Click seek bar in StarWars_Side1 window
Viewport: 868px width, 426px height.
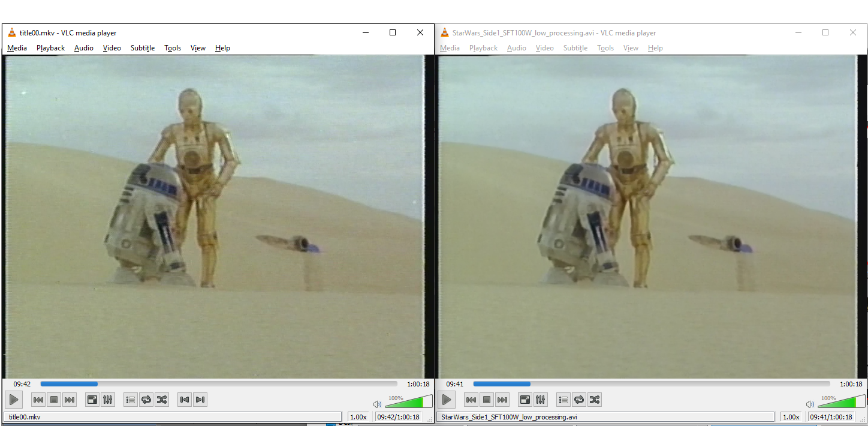(652, 384)
